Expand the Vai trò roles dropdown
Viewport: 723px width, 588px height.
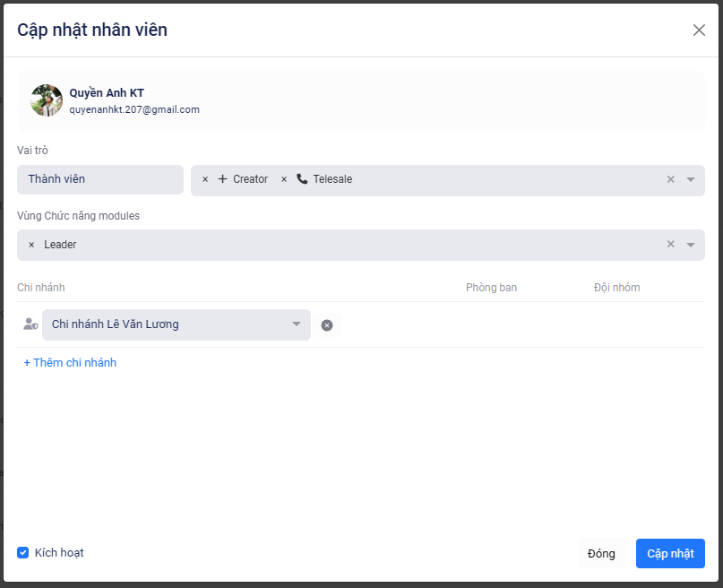pos(691,179)
